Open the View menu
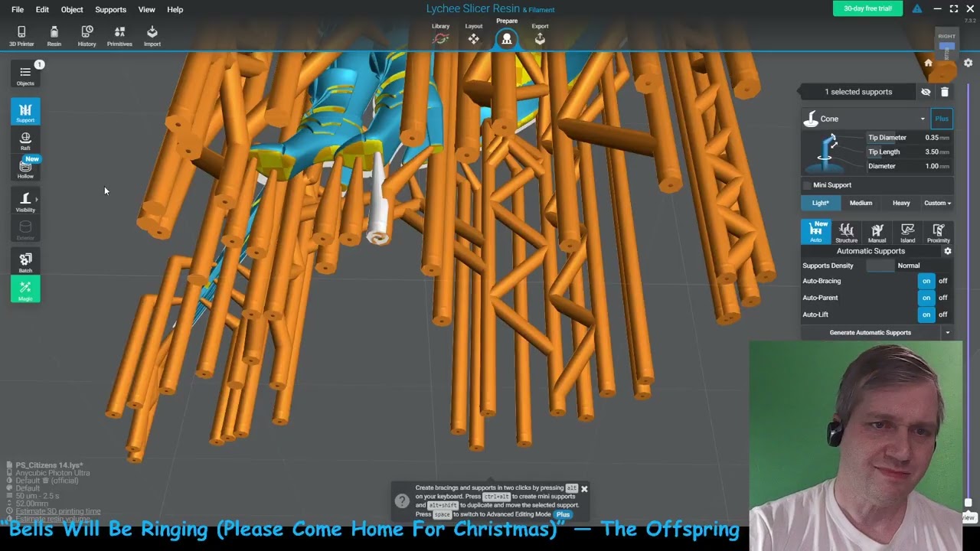Screen dimensions: 980x551 pyautogui.click(x=146, y=9)
